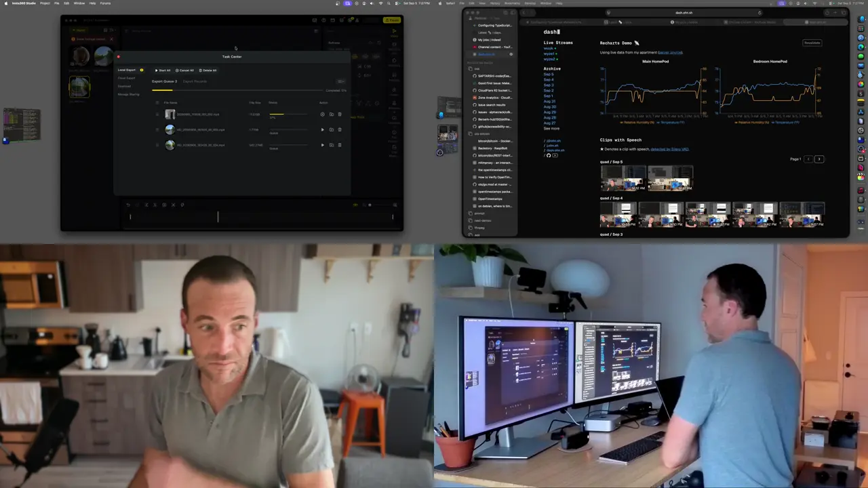Start the second queued export task

tap(322, 129)
